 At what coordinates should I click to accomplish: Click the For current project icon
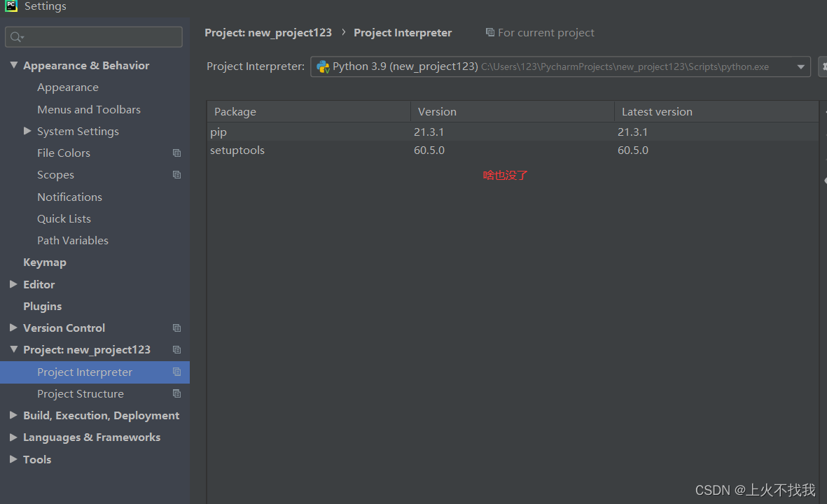pyautogui.click(x=490, y=33)
